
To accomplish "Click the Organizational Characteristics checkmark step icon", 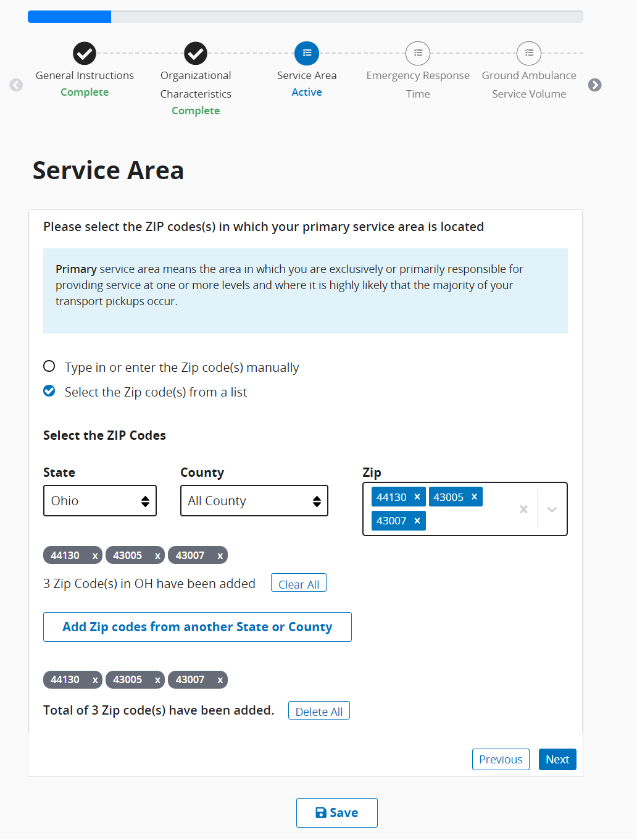I will [x=196, y=54].
